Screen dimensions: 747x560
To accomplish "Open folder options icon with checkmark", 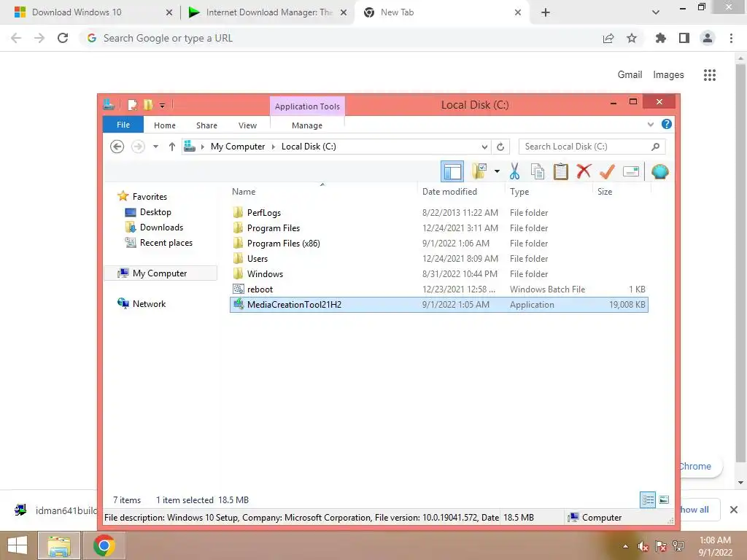I will pyautogui.click(x=479, y=171).
